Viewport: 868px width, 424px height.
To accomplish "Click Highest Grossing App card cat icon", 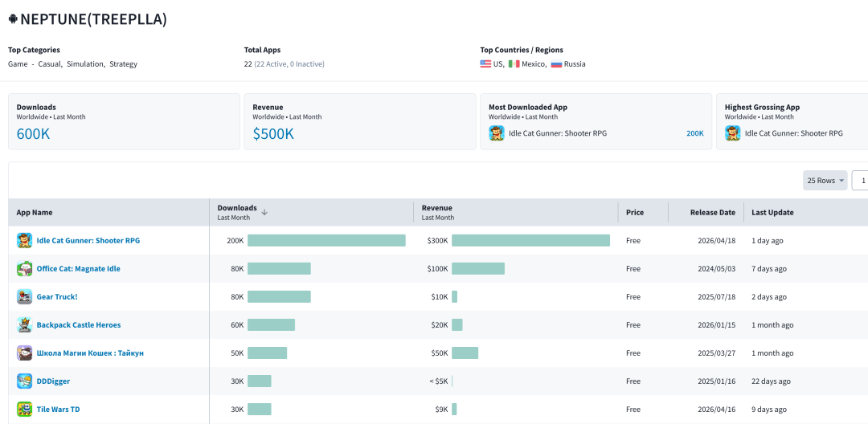I will tap(733, 133).
